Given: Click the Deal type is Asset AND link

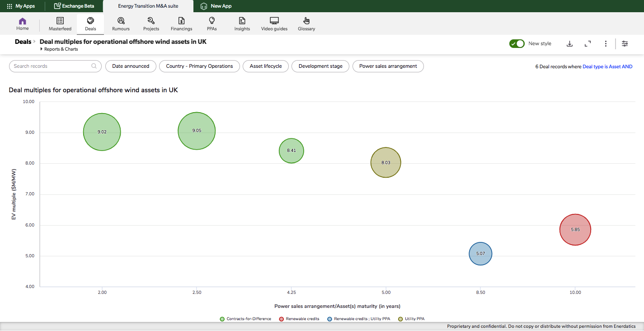Looking at the screenshot, I should coord(607,66).
